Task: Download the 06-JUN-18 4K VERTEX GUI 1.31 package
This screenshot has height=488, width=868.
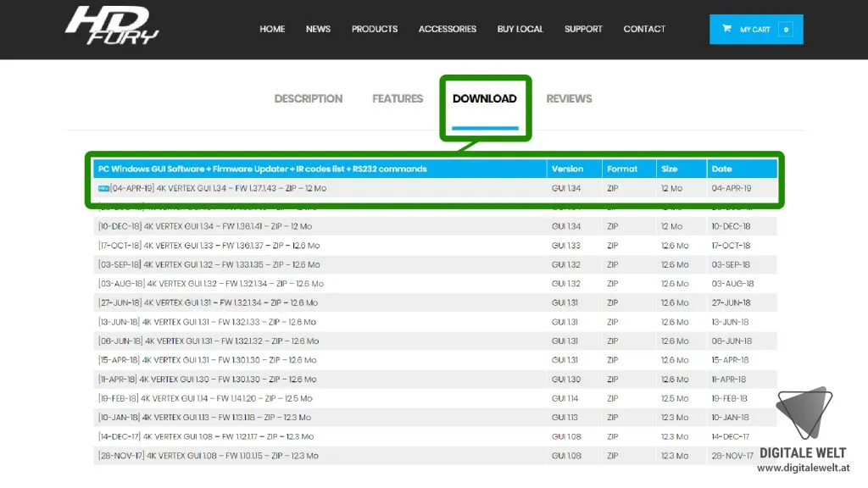Action: pos(209,341)
